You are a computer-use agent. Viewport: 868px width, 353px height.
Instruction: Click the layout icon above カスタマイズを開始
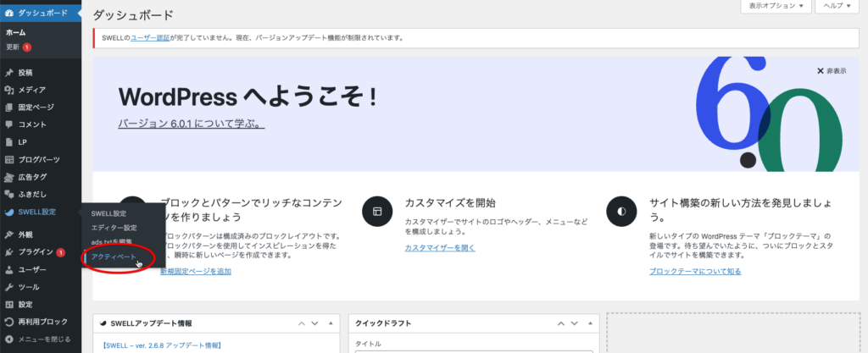point(377,211)
